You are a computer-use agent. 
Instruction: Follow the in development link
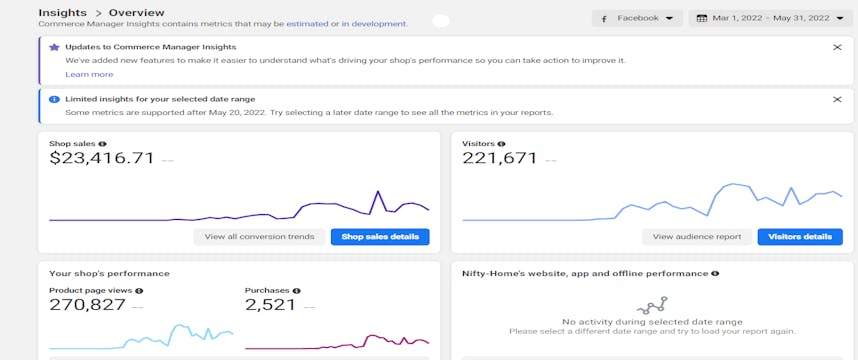click(x=374, y=24)
